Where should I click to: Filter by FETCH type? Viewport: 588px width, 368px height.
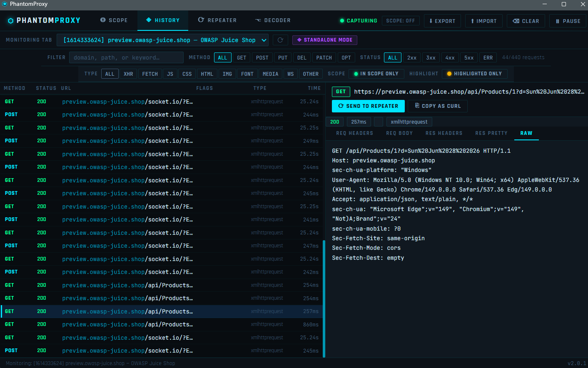pyautogui.click(x=150, y=74)
